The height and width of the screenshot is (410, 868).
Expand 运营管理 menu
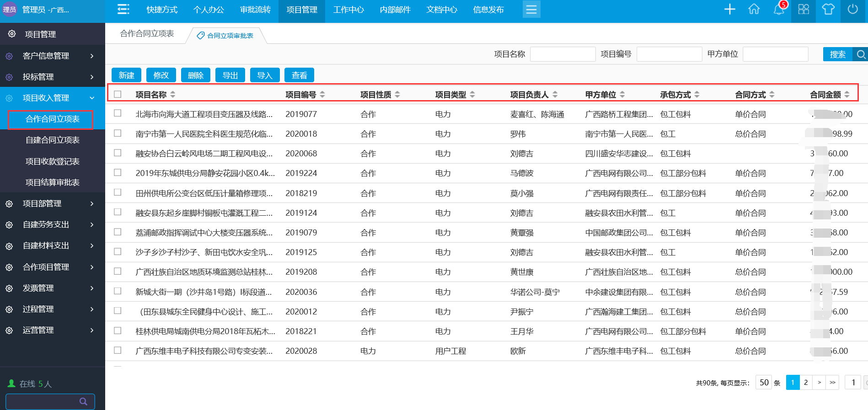pyautogui.click(x=53, y=330)
